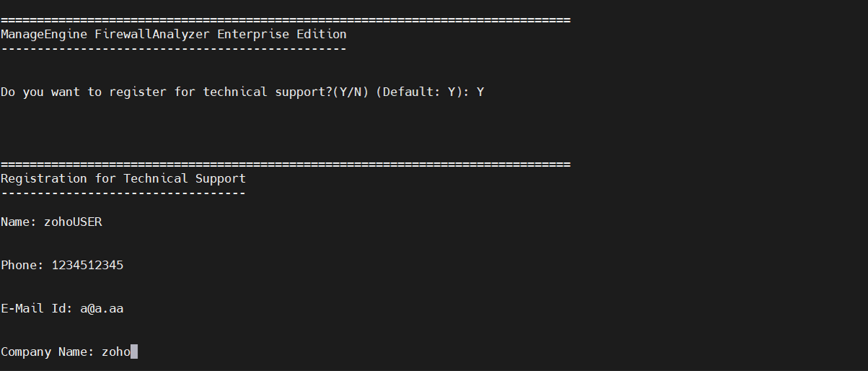The height and width of the screenshot is (371, 868).
Task: Click the zohoUSER name value
Action: pos(73,222)
